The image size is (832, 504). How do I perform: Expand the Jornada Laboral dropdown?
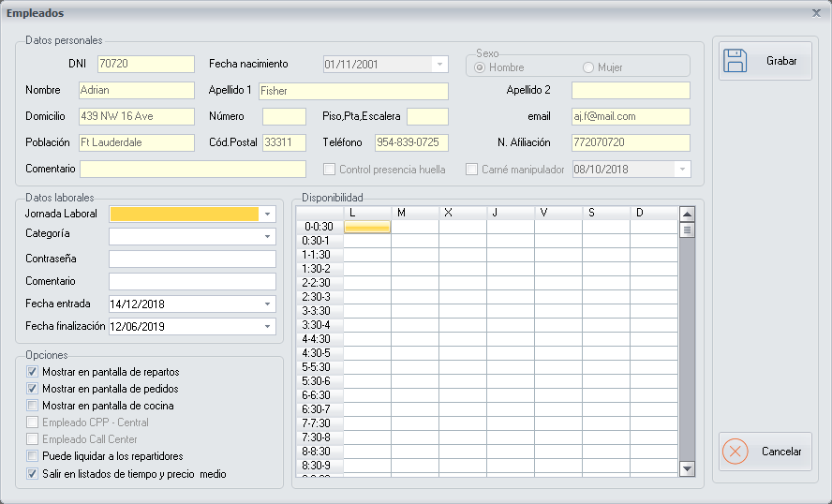[x=268, y=215]
